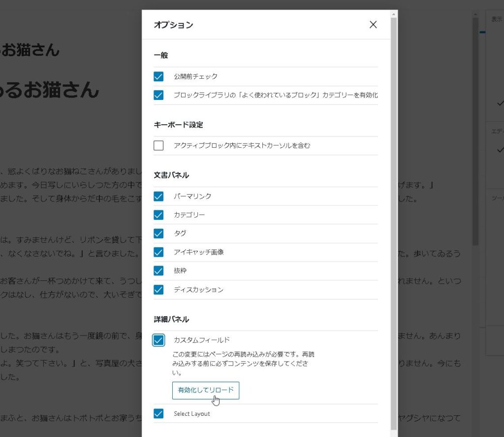
Task: Uncheck the パーマリンク panel checkbox
Action: click(158, 196)
